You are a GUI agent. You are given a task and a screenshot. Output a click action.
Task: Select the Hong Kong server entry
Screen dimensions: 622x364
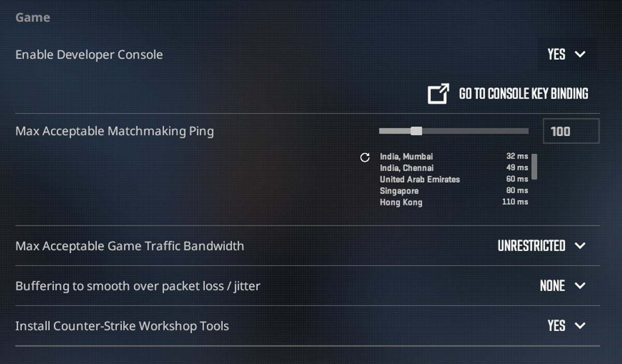(454, 202)
